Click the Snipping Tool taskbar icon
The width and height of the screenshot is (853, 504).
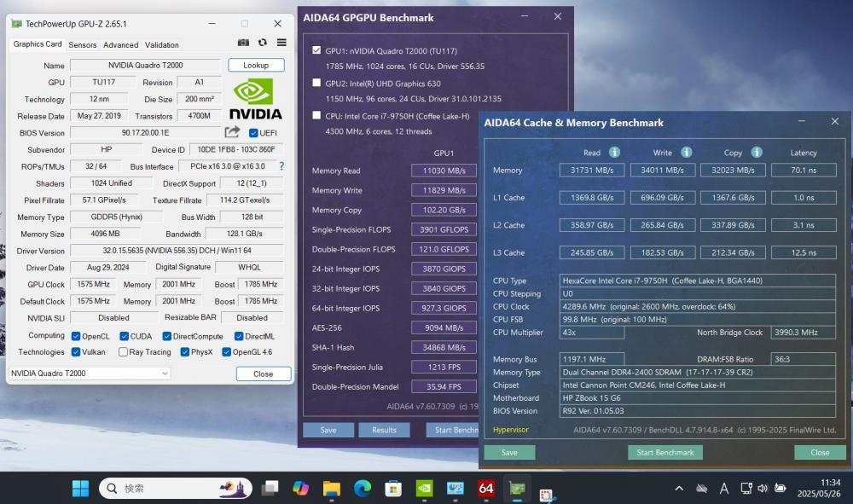click(x=547, y=495)
